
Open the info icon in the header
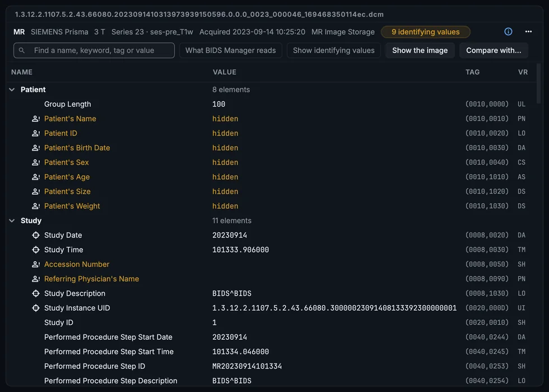[x=508, y=32]
